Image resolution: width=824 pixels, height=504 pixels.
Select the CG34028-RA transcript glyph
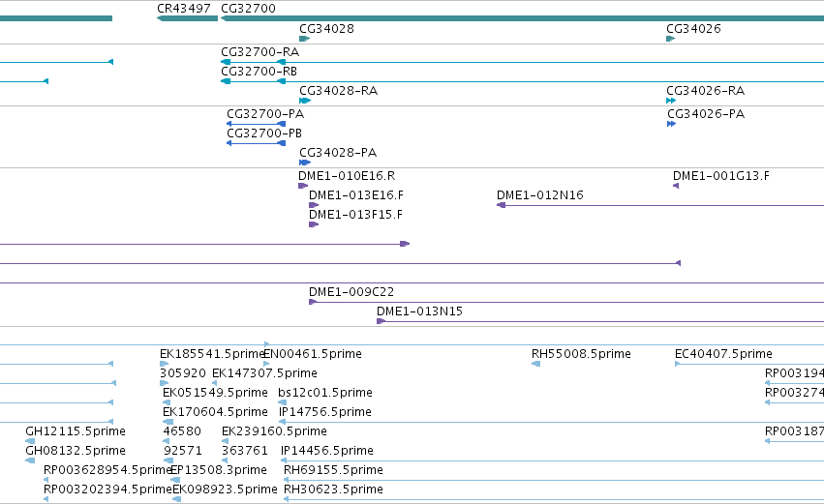[305, 101]
